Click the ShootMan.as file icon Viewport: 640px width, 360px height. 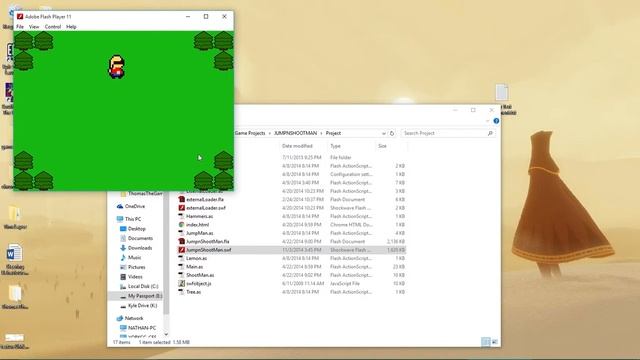click(182, 275)
